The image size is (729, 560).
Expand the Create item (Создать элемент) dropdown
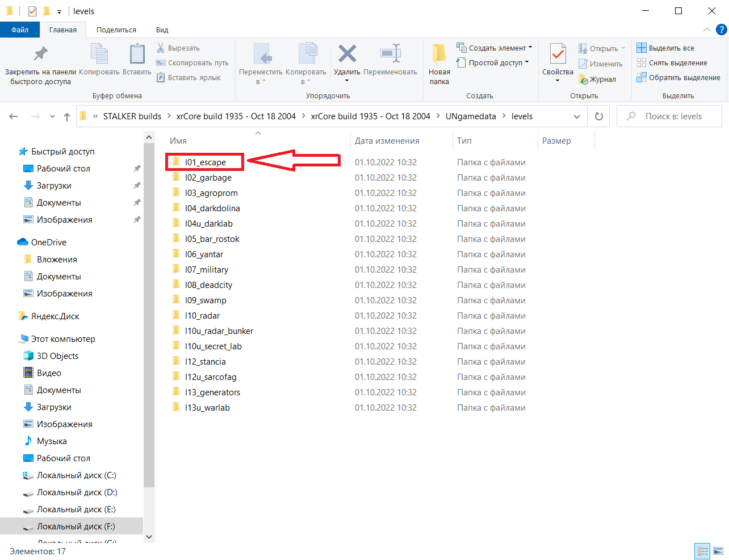(x=530, y=48)
